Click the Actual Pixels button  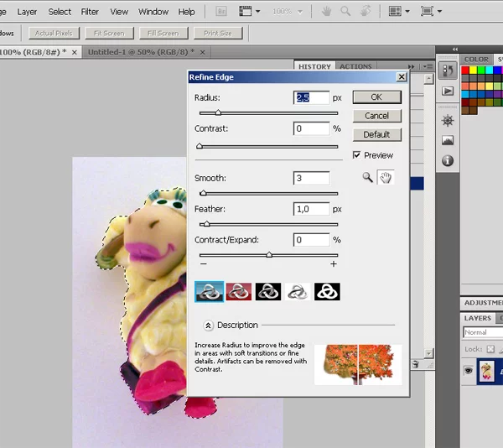[x=54, y=33]
